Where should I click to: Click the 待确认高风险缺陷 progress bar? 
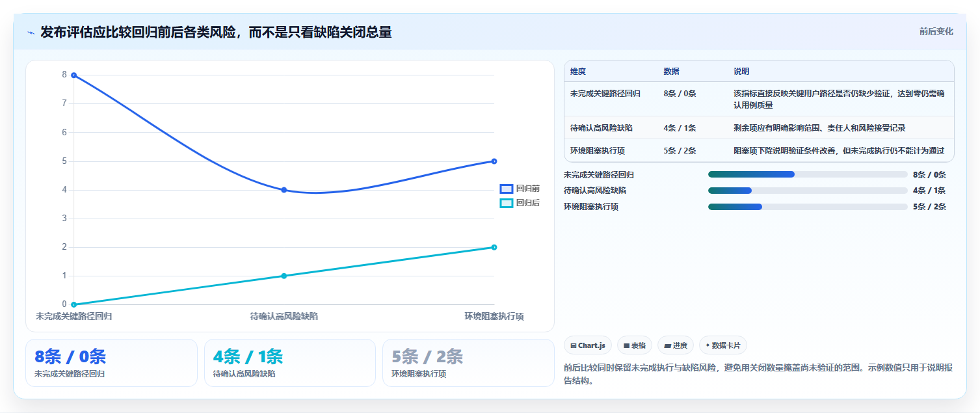pyautogui.click(x=808, y=191)
